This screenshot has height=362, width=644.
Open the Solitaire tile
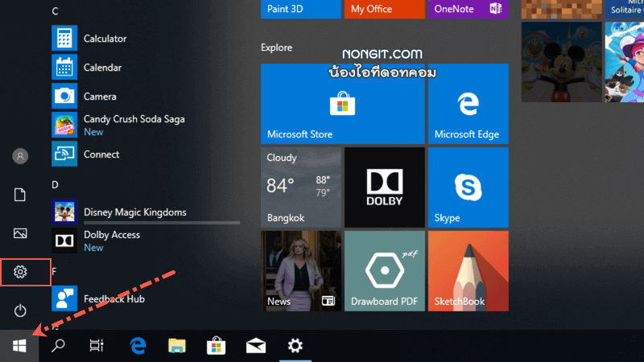tap(625, 9)
